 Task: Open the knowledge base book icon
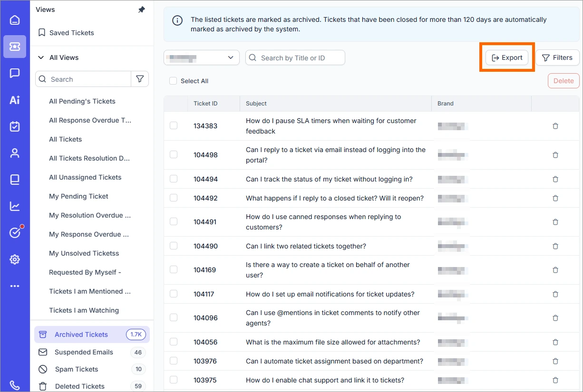tap(15, 180)
